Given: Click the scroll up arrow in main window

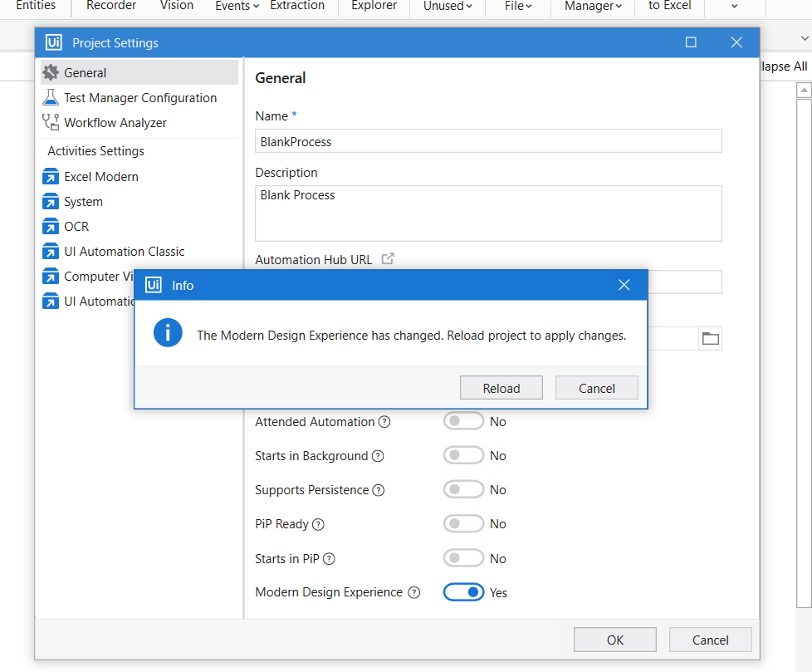Looking at the screenshot, I should [804, 91].
